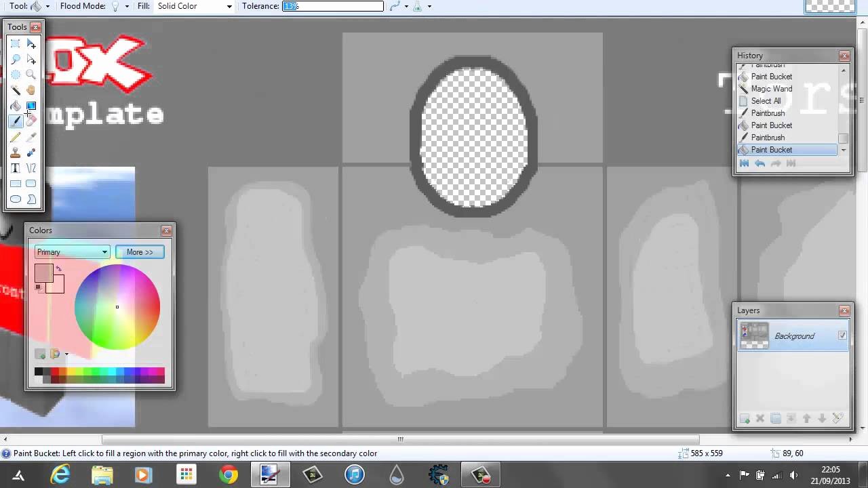Viewport: 868px width, 488px height.
Task: Select the Background layer row
Action: point(793,336)
